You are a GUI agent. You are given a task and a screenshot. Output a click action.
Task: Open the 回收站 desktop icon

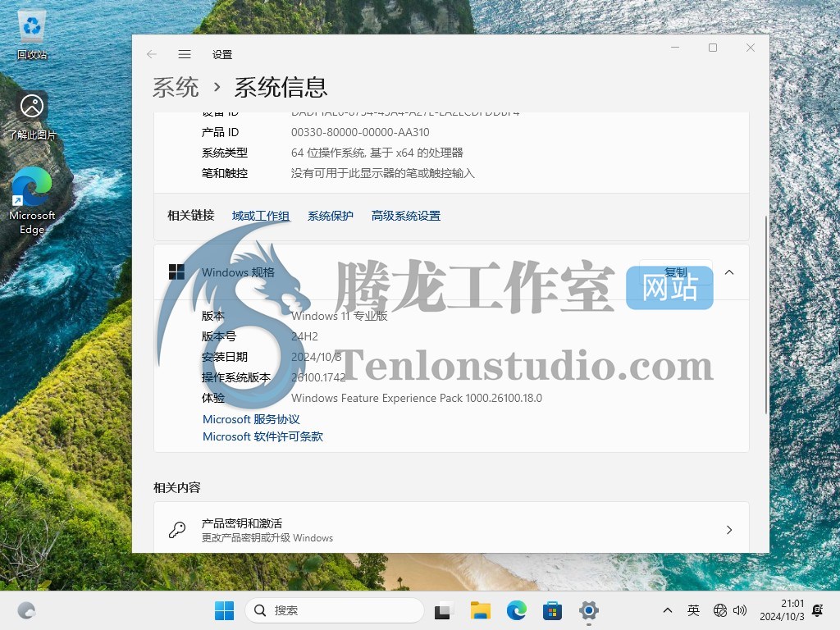[x=32, y=36]
